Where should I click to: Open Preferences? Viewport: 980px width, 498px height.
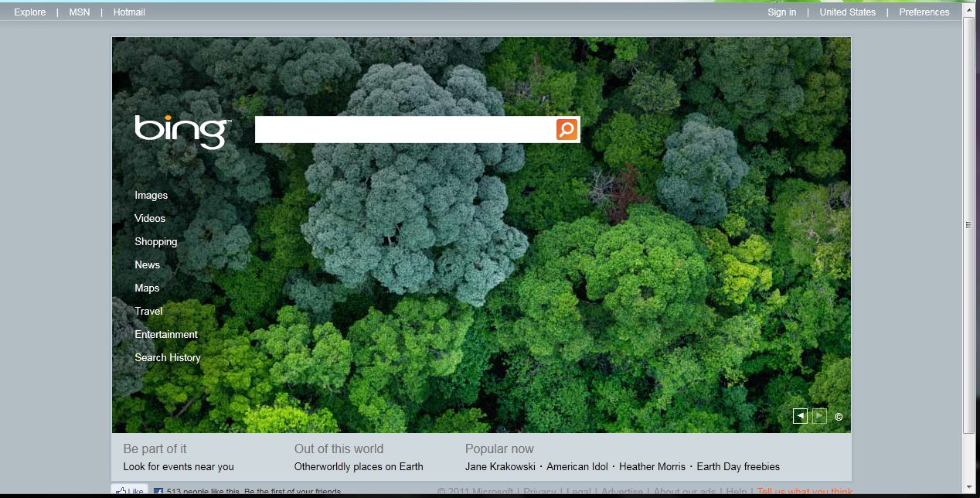coord(924,12)
